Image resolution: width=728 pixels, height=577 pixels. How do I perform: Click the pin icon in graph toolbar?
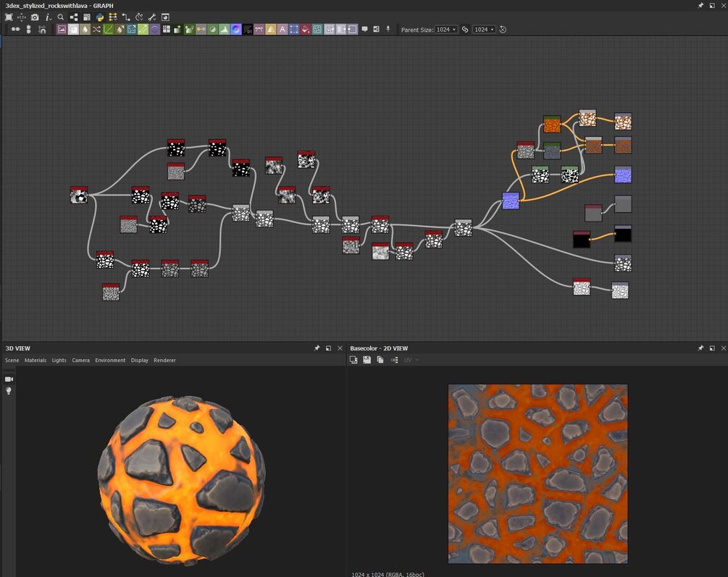(388, 29)
